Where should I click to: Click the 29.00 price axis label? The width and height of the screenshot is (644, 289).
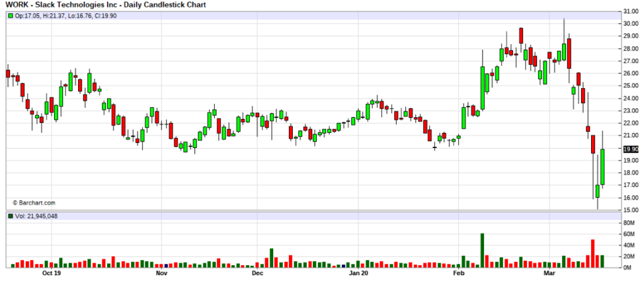631,36
